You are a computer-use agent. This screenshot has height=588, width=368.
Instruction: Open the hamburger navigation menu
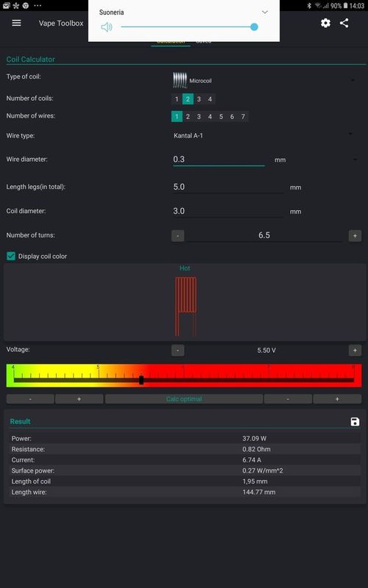(x=16, y=23)
